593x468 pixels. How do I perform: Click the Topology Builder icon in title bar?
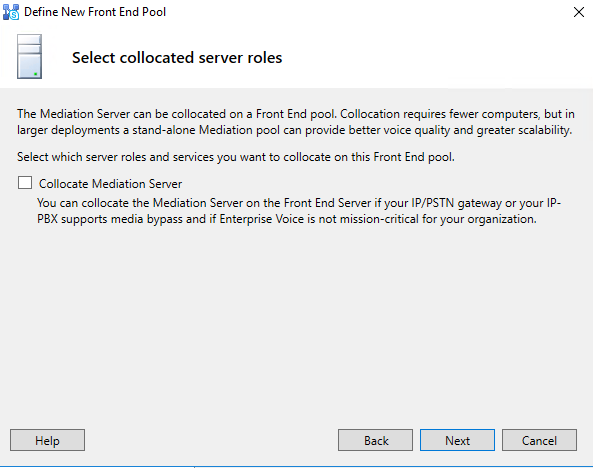(11, 12)
